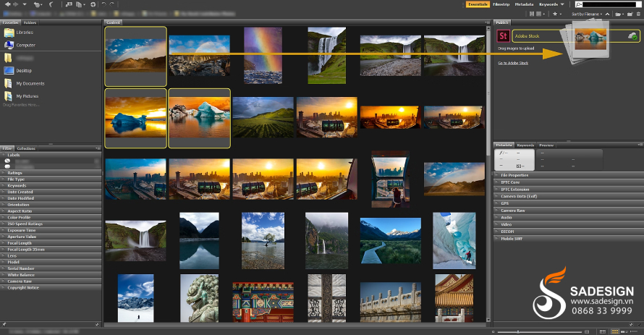Open the reveal recent file menu icon
The height and width of the screenshot is (335, 644).
38,4
